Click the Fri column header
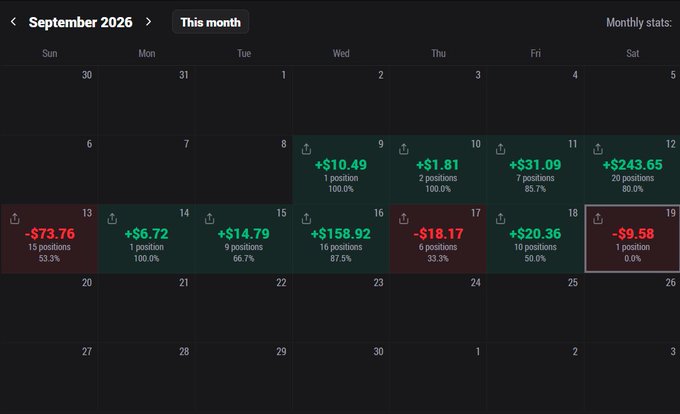Viewport: 680px width, 414px height. pos(535,53)
